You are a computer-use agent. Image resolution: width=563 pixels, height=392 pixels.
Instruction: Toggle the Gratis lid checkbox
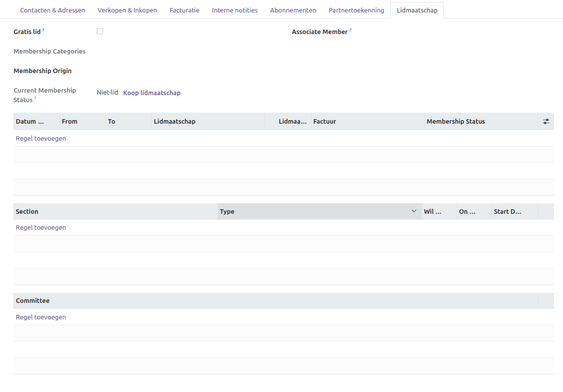(x=100, y=32)
